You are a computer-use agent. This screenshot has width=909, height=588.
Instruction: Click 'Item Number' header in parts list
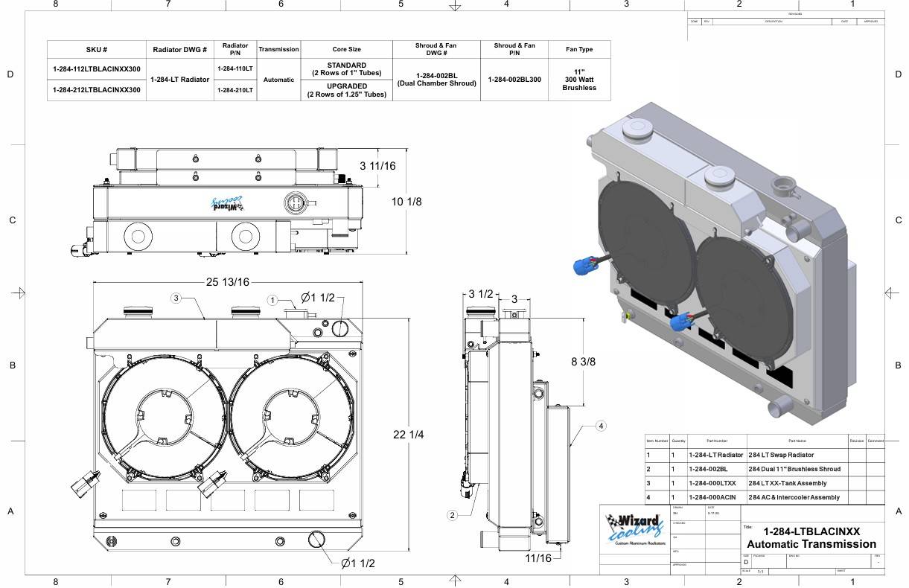pyautogui.click(x=657, y=441)
